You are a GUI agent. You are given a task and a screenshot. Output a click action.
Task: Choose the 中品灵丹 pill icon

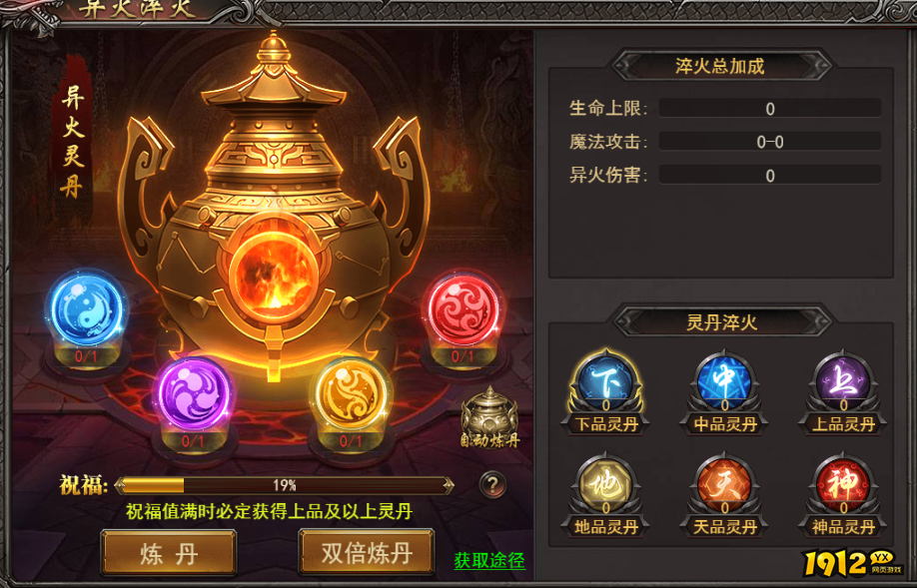tap(725, 382)
